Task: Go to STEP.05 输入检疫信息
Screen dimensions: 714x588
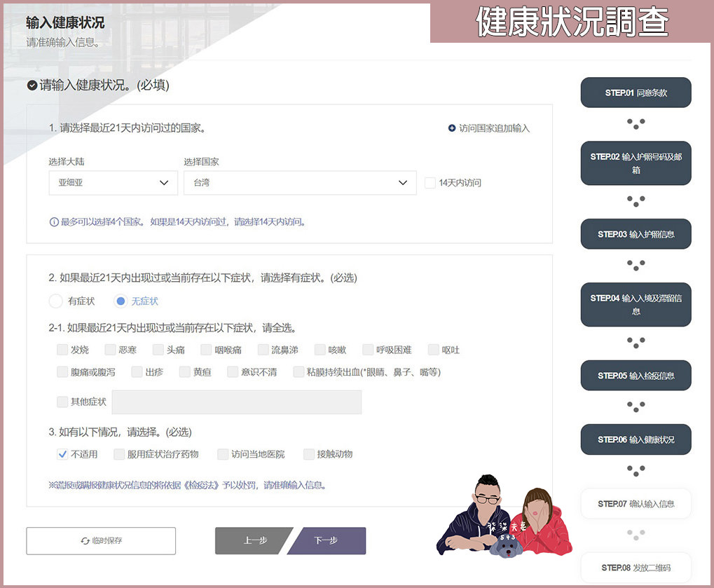Action: [636, 376]
